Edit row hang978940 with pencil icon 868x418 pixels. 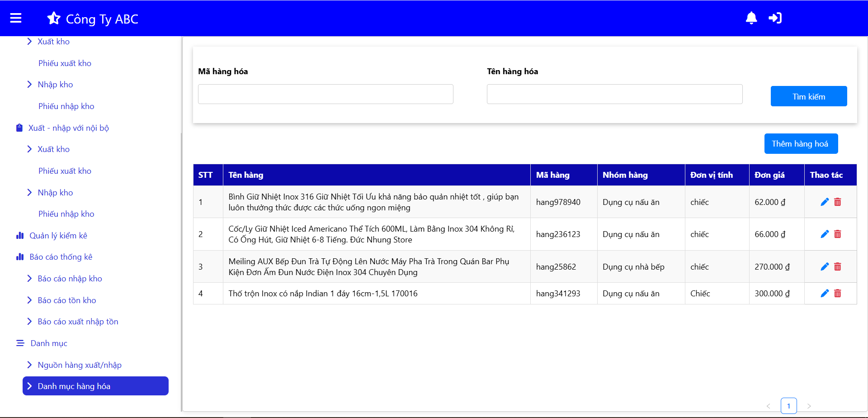825,202
